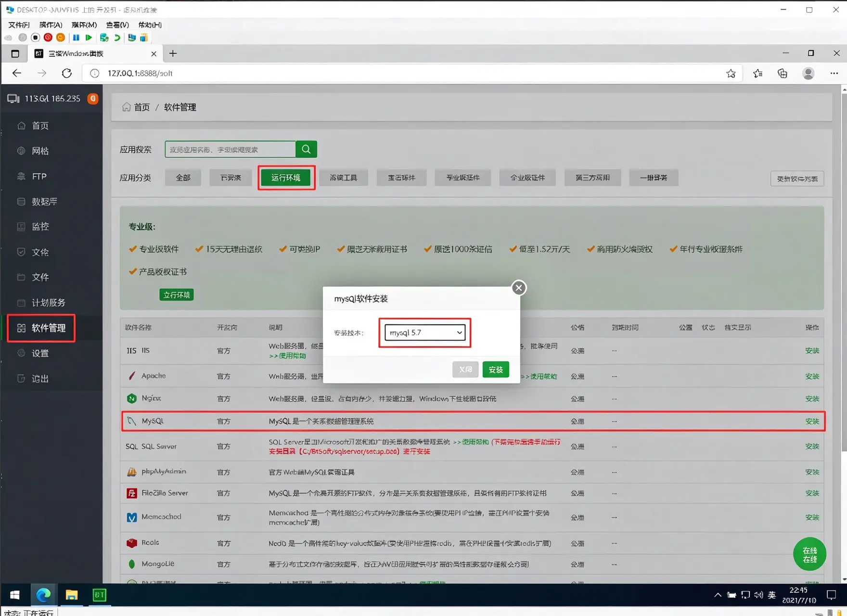Open 软件管理 in the sidebar
Image resolution: width=847 pixels, height=616 pixels.
(41, 328)
